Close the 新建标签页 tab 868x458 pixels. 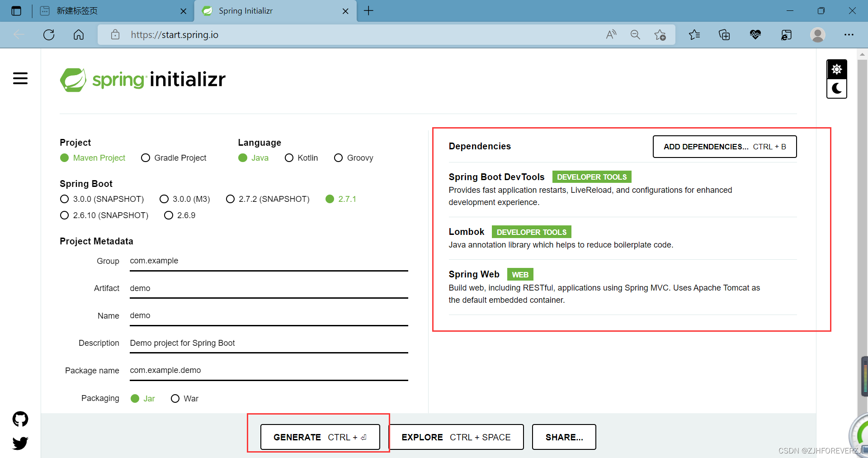[x=183, y=11]
